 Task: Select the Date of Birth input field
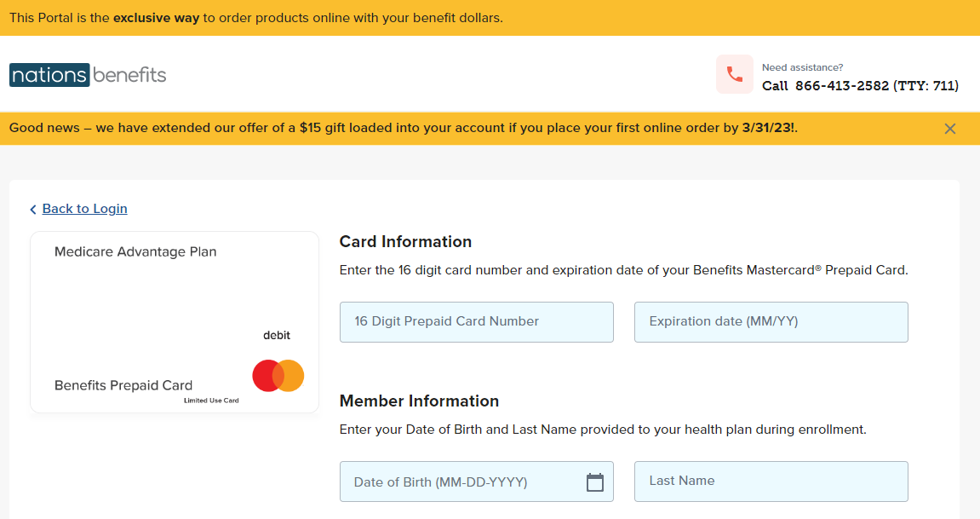460,481
